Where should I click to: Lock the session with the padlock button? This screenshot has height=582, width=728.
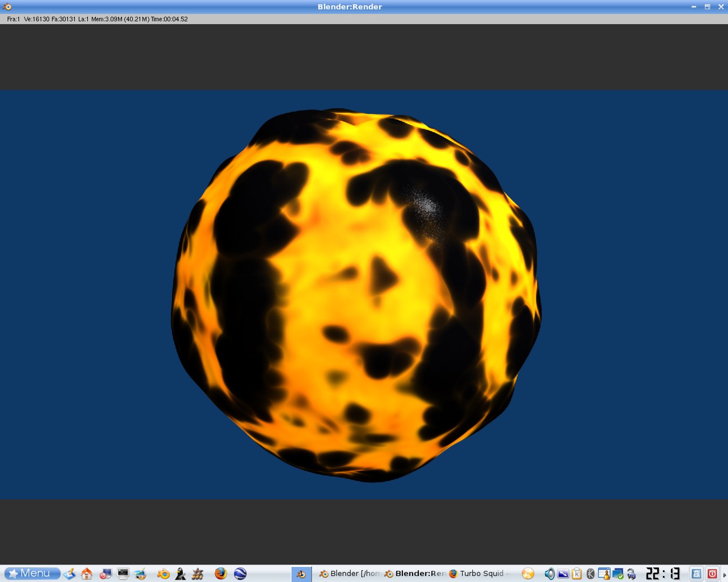coord(696,574)
